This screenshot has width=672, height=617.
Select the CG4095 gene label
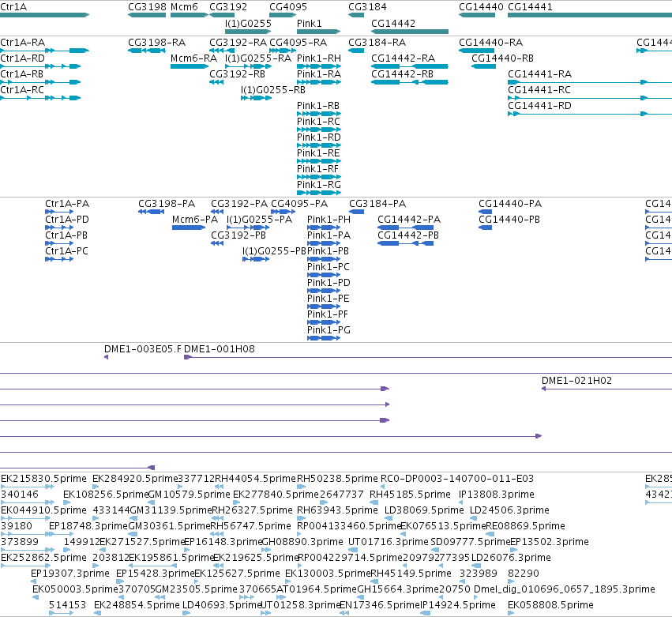pos(288,7)
